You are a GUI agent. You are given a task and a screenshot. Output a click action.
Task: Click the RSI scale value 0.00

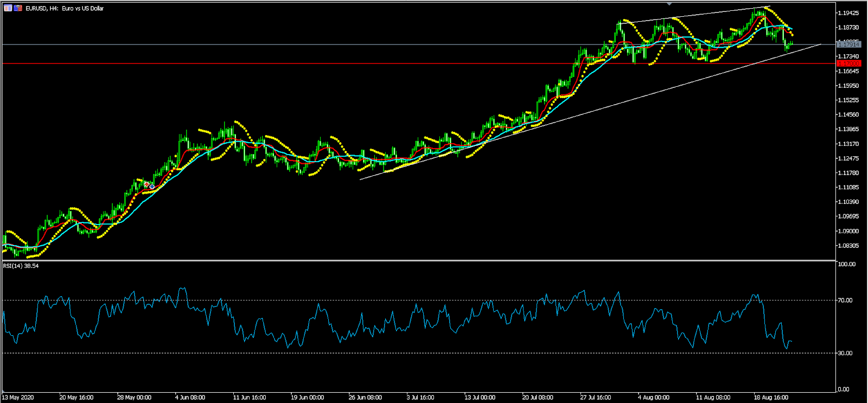click(x=844, y=389)
